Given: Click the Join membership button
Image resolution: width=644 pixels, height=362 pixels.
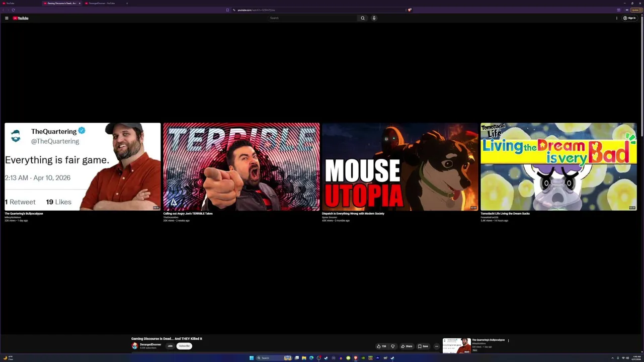Looking at the screenshot, I should [x=170, y=346].
